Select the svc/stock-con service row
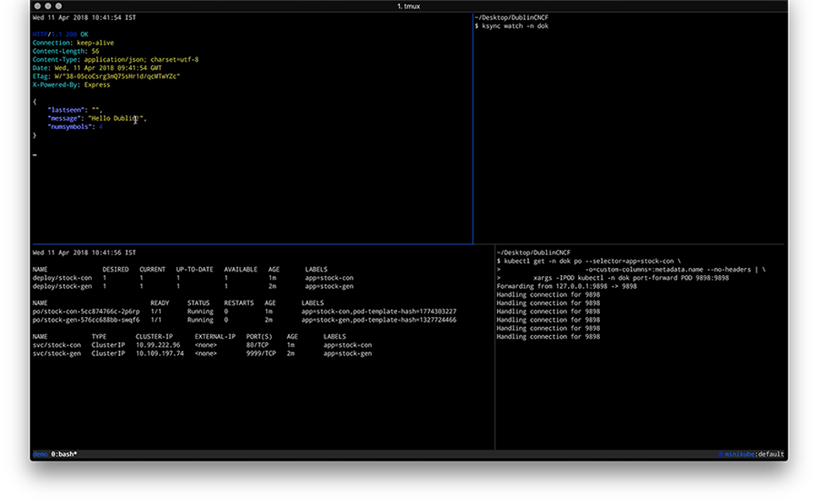The width and height of the screenshot is (818, 504). tap(55, 345)
